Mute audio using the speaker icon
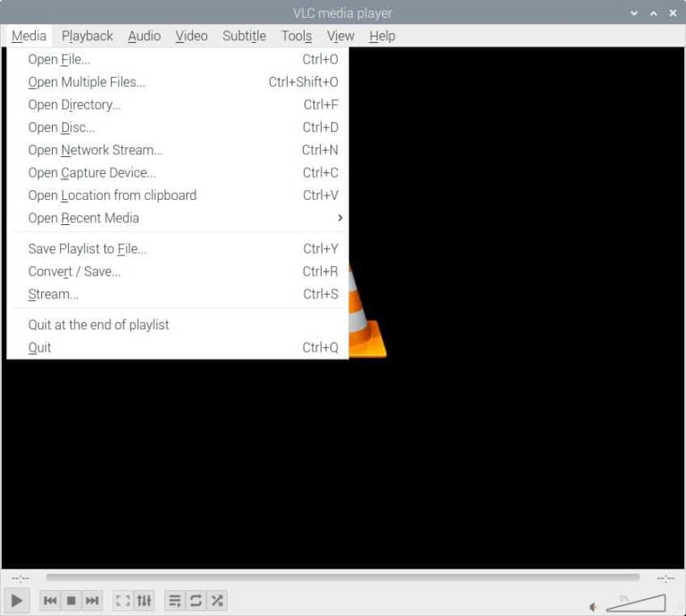The image size is (686, 616). [x=592, y=606]
